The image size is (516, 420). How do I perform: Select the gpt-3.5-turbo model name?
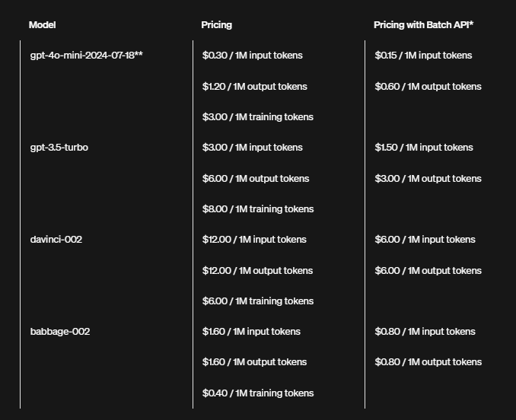point(59,148)
